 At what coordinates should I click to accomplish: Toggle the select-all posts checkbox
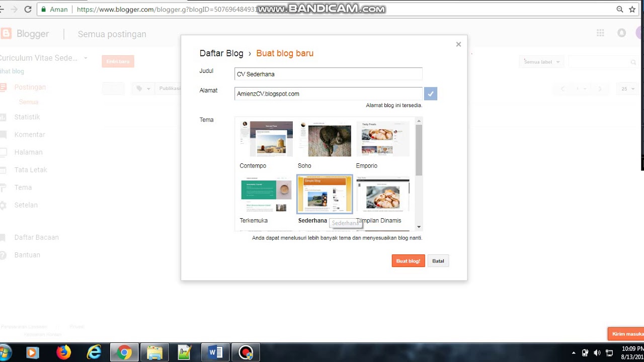pos(113,88)
